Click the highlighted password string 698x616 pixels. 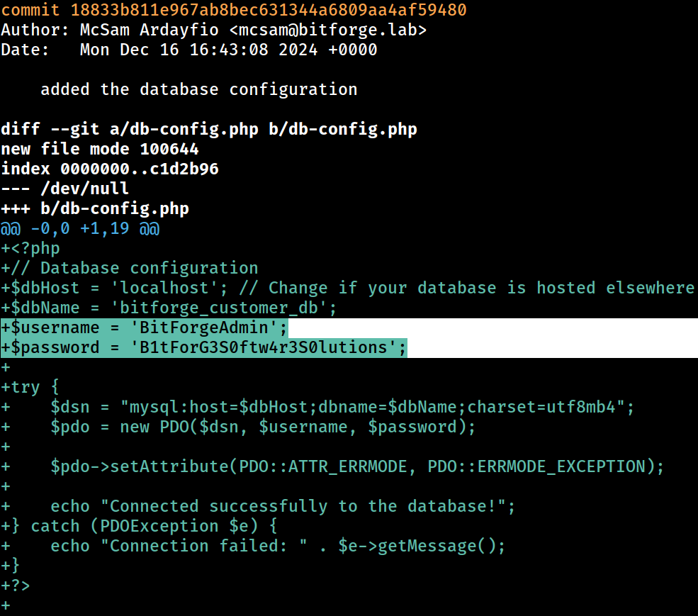tap(264, 347)
